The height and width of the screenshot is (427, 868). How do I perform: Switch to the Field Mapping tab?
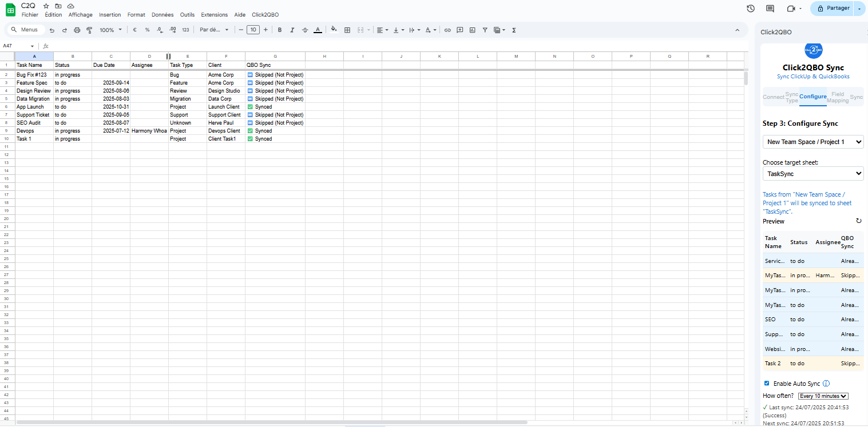838,97
